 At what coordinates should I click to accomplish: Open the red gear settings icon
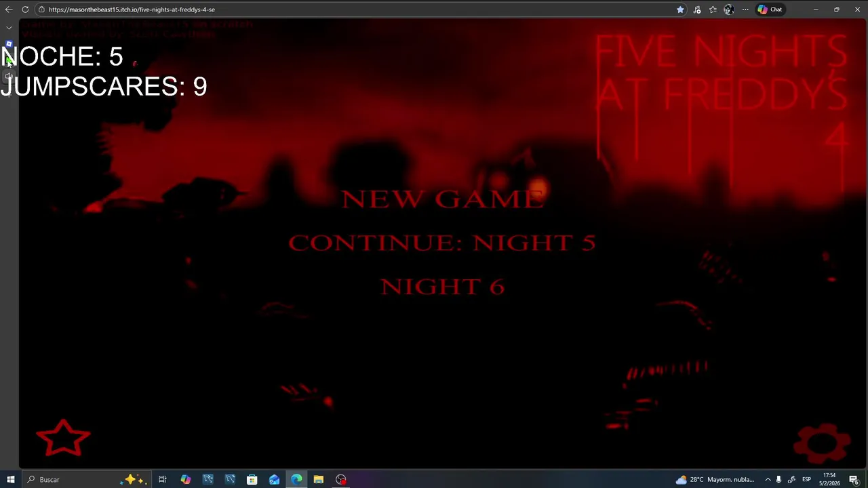click(821, 443)
